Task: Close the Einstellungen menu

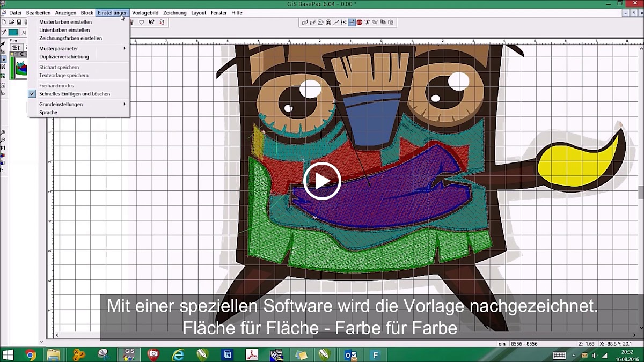Action: pos(113,13)
